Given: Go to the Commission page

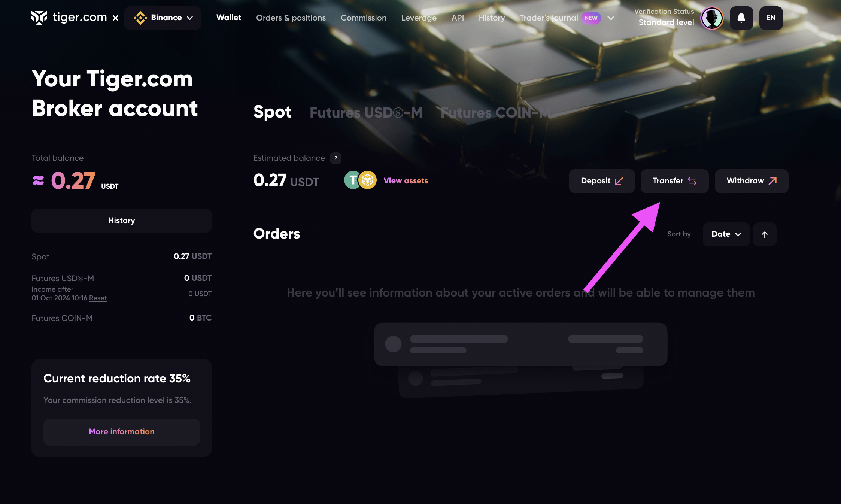Looking at the screenshot, I should click(363, 18).
